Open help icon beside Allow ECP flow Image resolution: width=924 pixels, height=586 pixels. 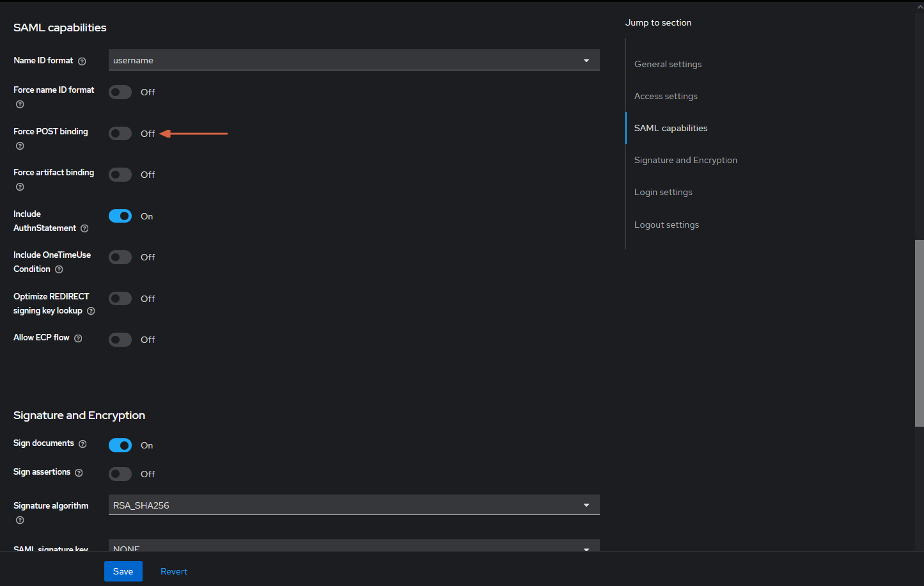coord(78,338)
